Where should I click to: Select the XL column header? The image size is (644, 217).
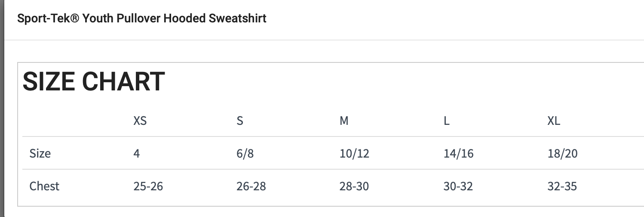(554, 121)
